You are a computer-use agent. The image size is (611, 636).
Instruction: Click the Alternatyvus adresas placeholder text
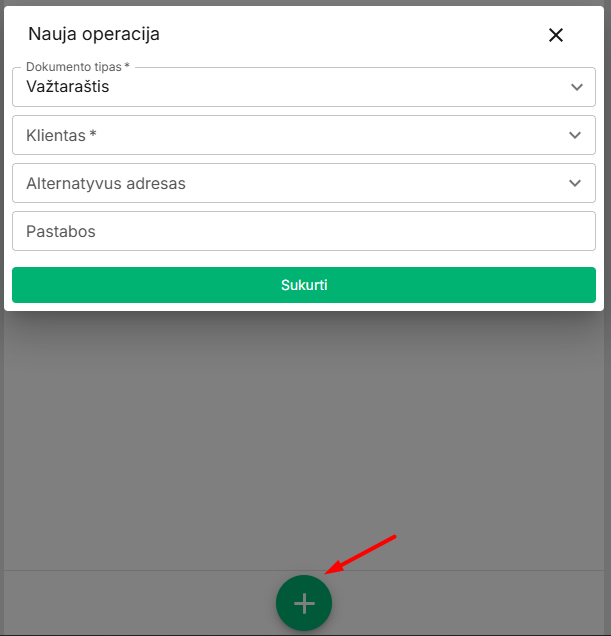(x=106, y=183)
